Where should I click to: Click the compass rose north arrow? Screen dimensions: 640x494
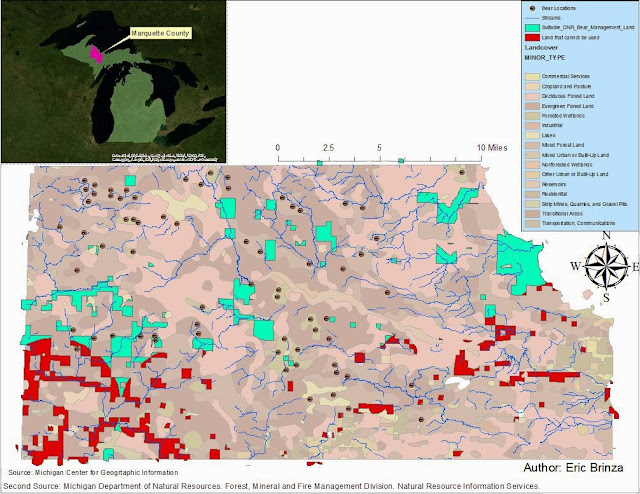click(x=606, y=266)
